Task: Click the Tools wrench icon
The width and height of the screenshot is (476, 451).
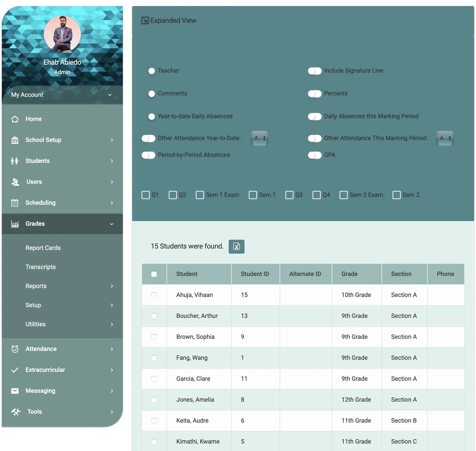Action: pyautogui.click(x=16, y=412)
